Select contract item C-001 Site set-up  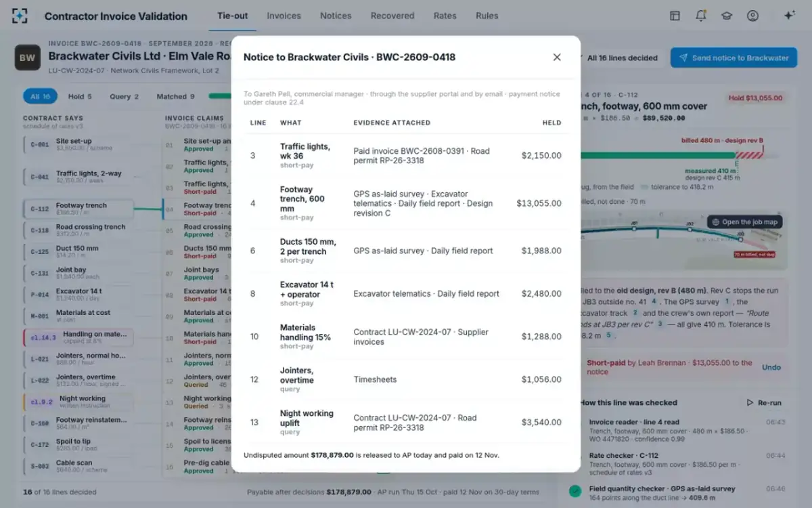point(78,144)
